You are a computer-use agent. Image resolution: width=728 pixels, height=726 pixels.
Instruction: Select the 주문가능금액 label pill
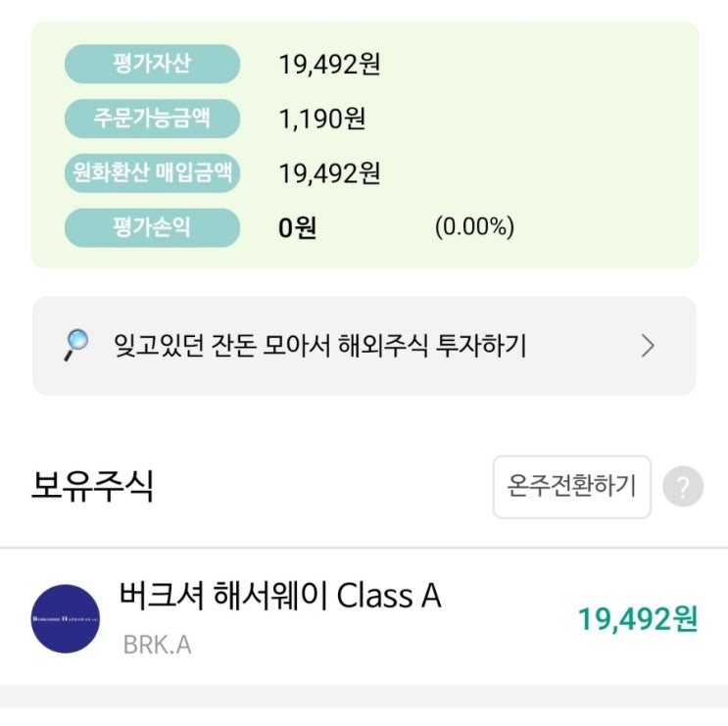pyautogui.click(x=152, y=120)
